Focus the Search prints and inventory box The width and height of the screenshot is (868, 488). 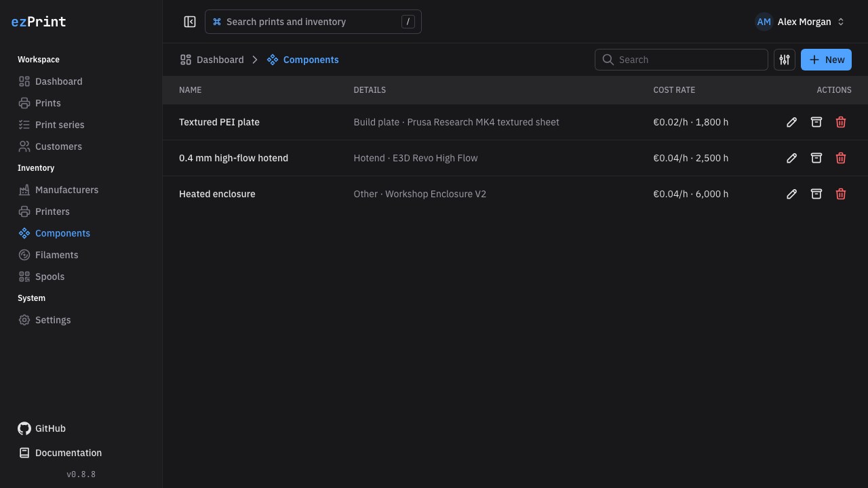(x=313, y=22)
